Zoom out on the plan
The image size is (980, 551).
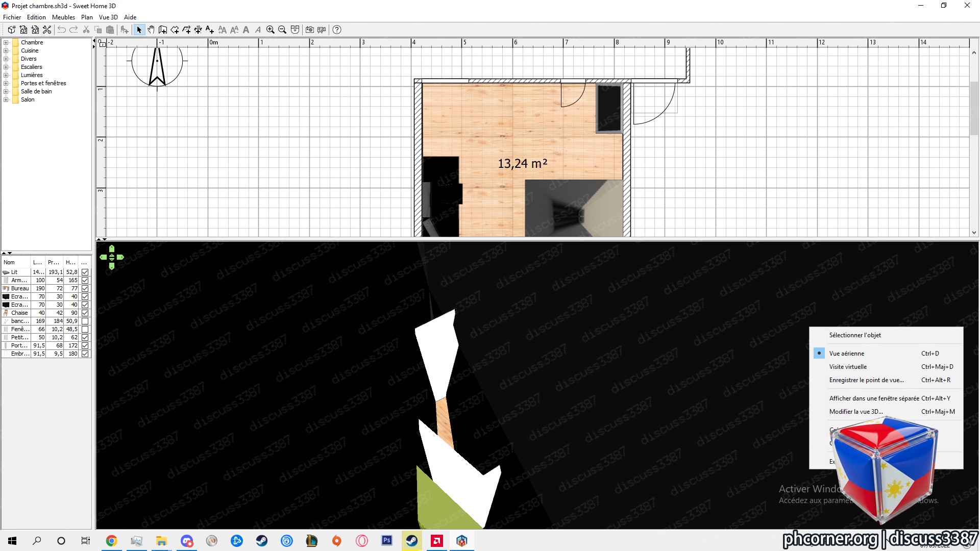[282, 30]
